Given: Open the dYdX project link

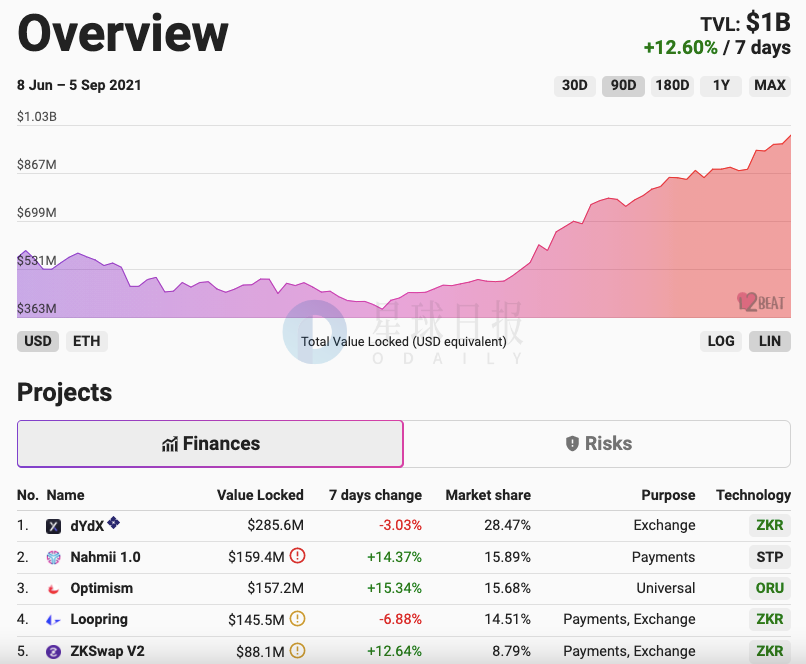Looking at the screenshot, I should pos(87,526).
